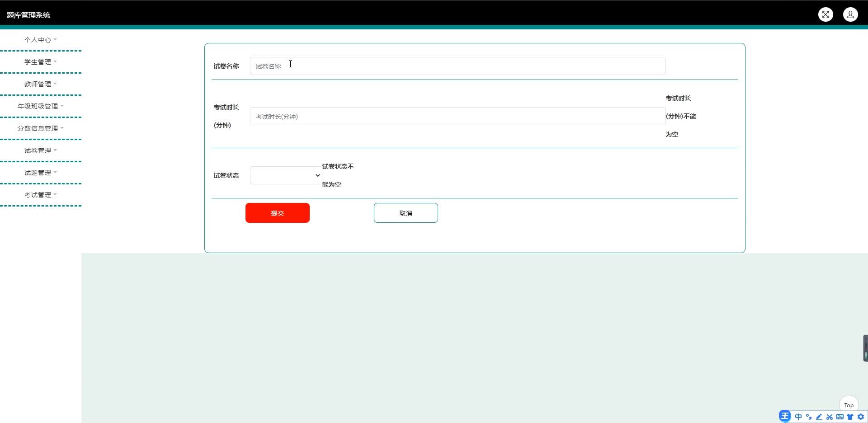Open the soft keyboard icon in IME bar
Screen dimensions: 868x423
(840, 417)
